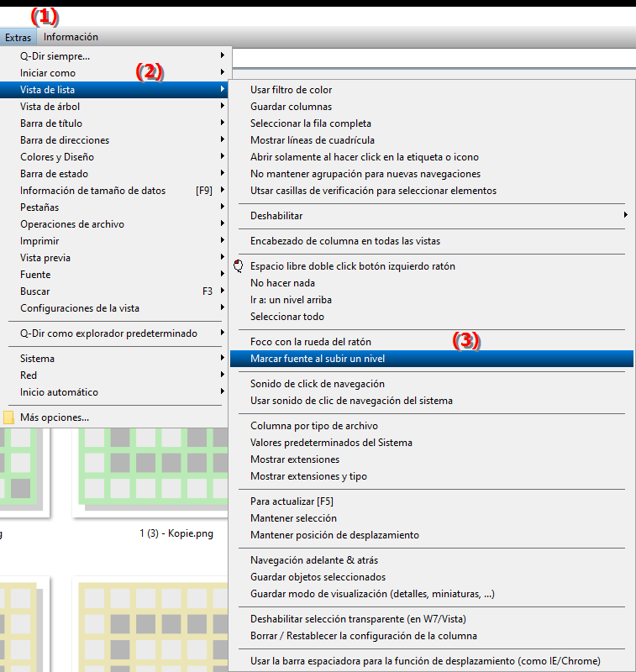Image resolution: width=636 pixels, height=672 pixels.
Task: Open the Imprimir submenu
Action: [116, 241]
